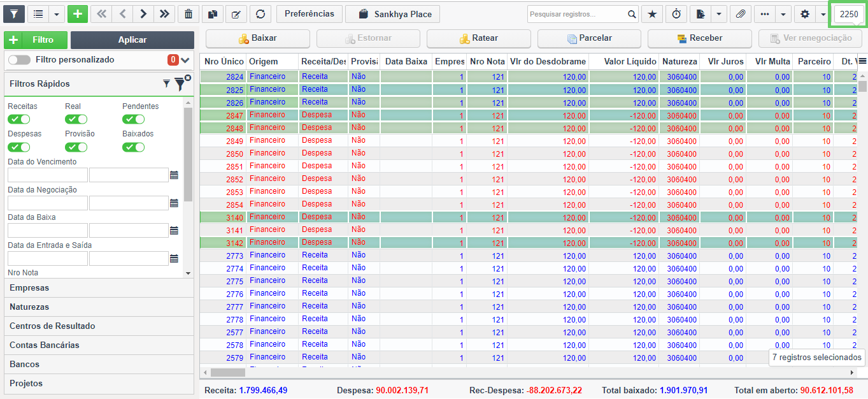
Task: Click the Aplicar button
Action: pos(132,40)
